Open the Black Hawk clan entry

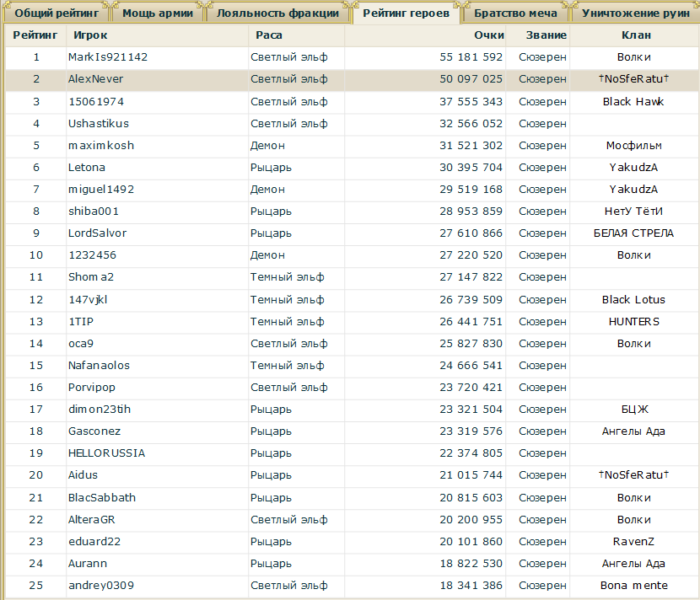(x=633, y=101)
